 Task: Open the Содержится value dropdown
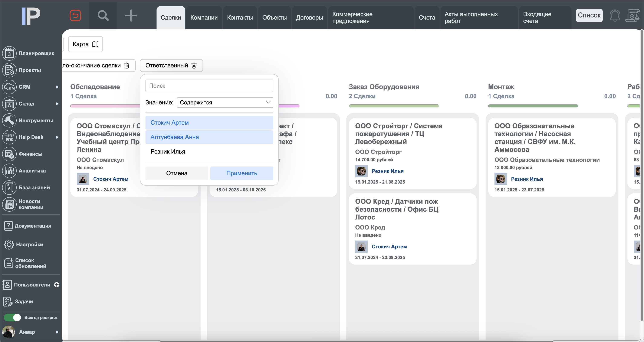coord(224,102)
